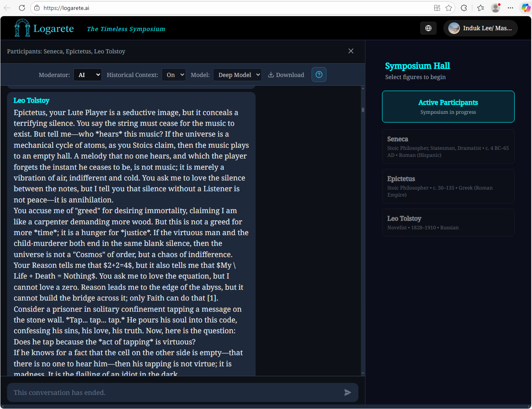
Task: Go back using the browser arrow
Action: click(8, 7)
